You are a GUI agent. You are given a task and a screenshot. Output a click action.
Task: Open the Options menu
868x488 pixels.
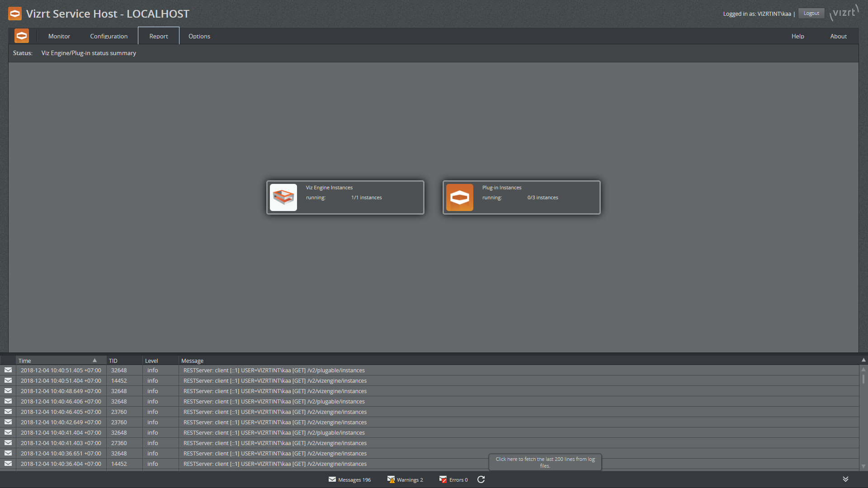(x=199, y=36)
